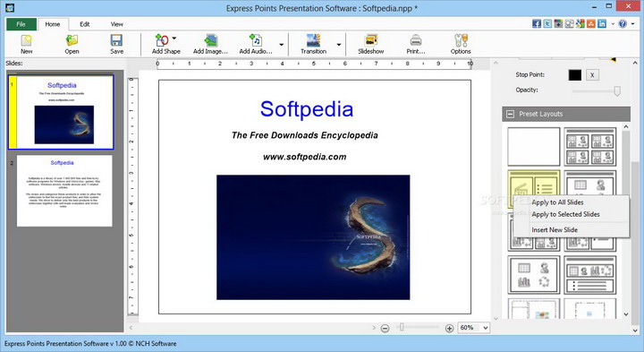644x352 pixels.
Task: Click the Add Audio tool
Action: 256,44
